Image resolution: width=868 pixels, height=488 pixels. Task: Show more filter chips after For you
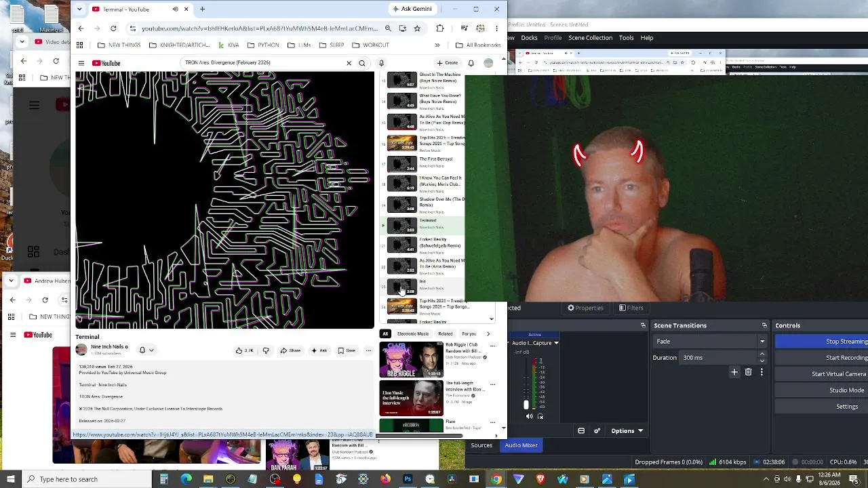(x=488, y=333)
